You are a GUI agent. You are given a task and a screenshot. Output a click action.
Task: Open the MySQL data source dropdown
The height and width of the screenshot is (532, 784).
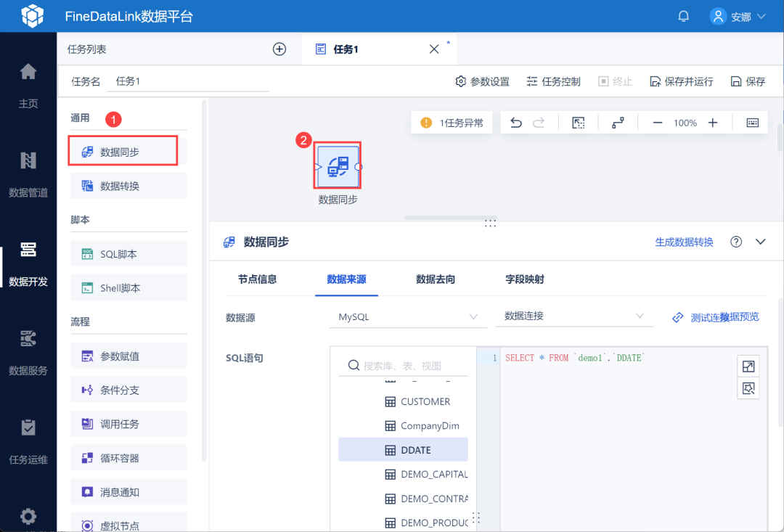(408, 316)
